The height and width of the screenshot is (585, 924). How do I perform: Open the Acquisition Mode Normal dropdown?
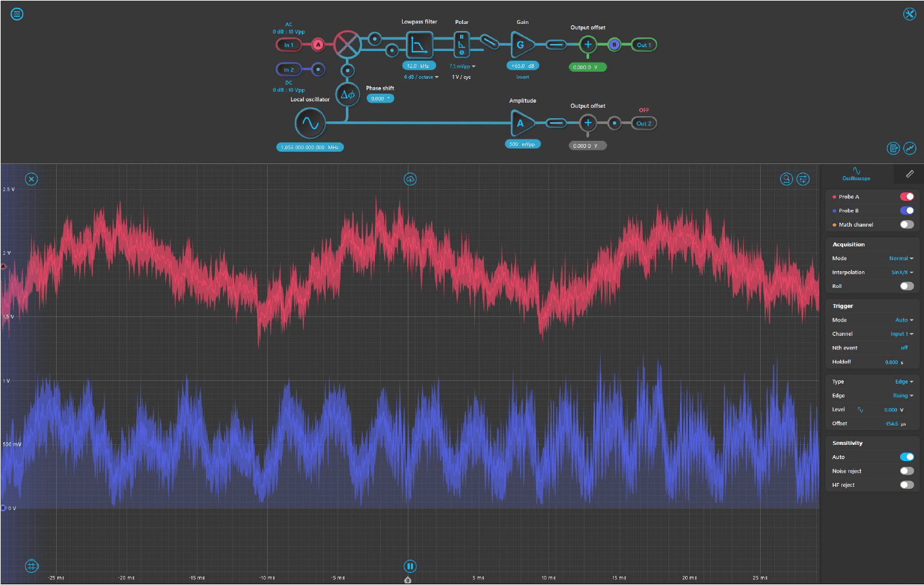[901, 258]
